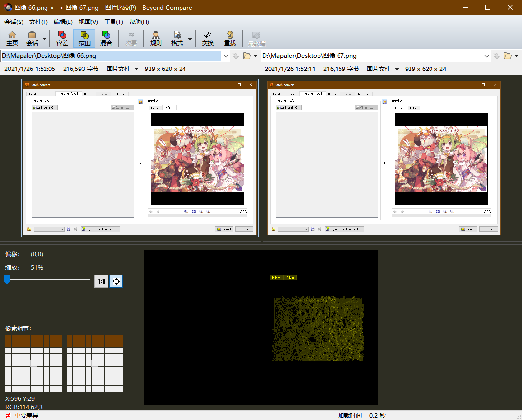Open the 视图(V) menu

pos(88,22)
